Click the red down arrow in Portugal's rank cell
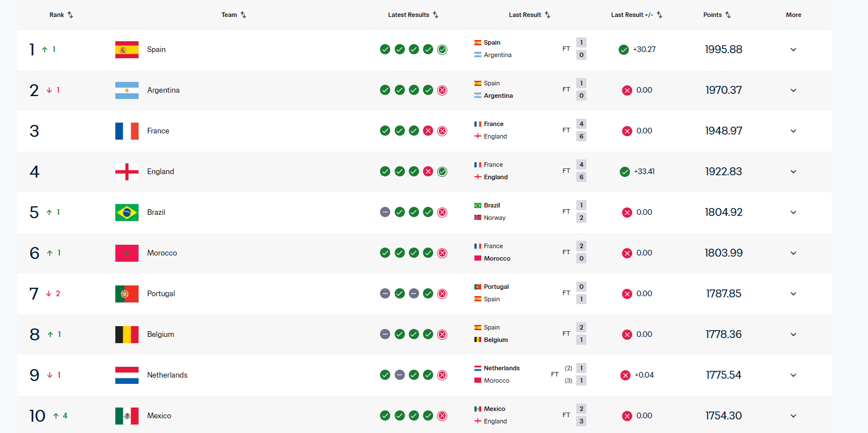Screen dimensions: 868x433 [49, 294]
